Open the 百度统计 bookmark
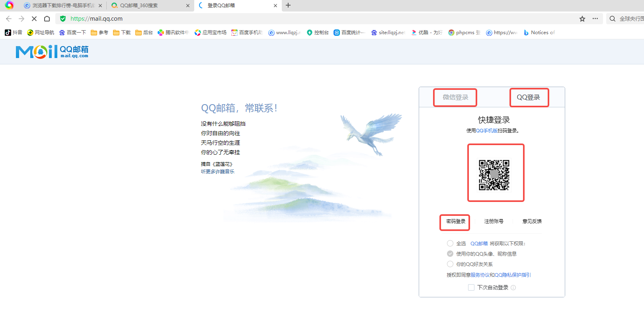 pos(349,33)
